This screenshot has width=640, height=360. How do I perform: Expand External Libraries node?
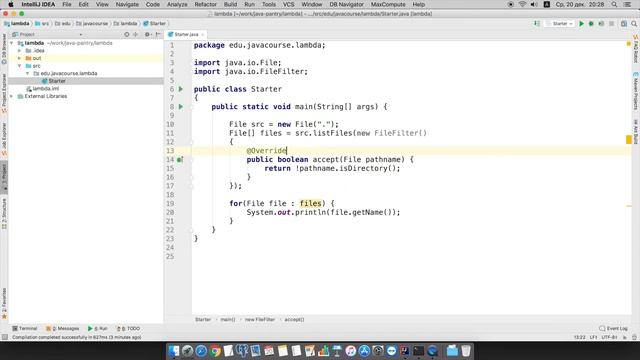click(12, 96)
